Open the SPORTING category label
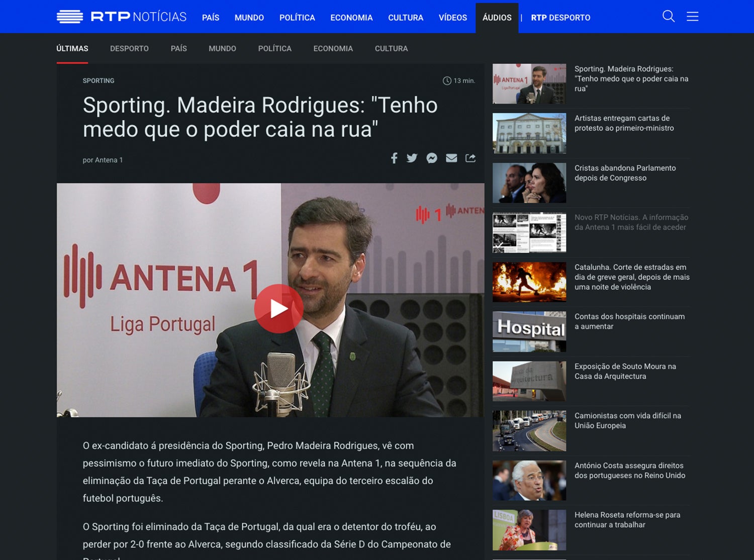The height and width of the screenshot is (560, 754). click(99, 80)
